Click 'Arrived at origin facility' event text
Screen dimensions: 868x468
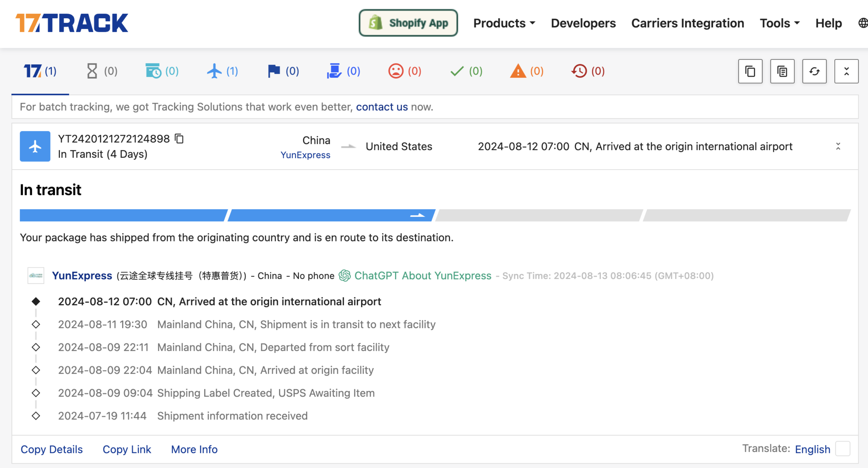pos(317,370)
